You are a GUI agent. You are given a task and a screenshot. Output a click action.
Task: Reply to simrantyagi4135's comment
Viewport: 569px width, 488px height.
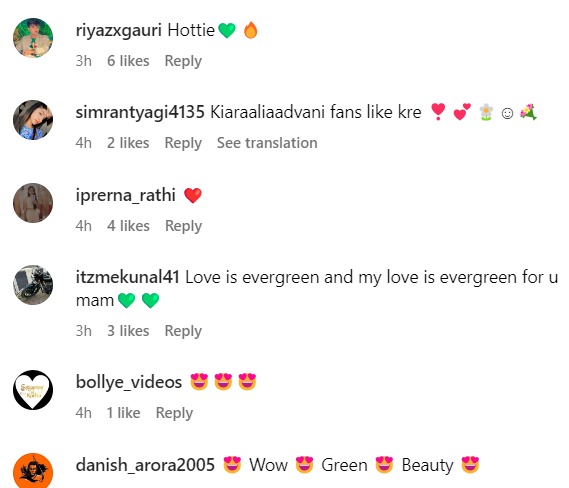coord(183,143)
